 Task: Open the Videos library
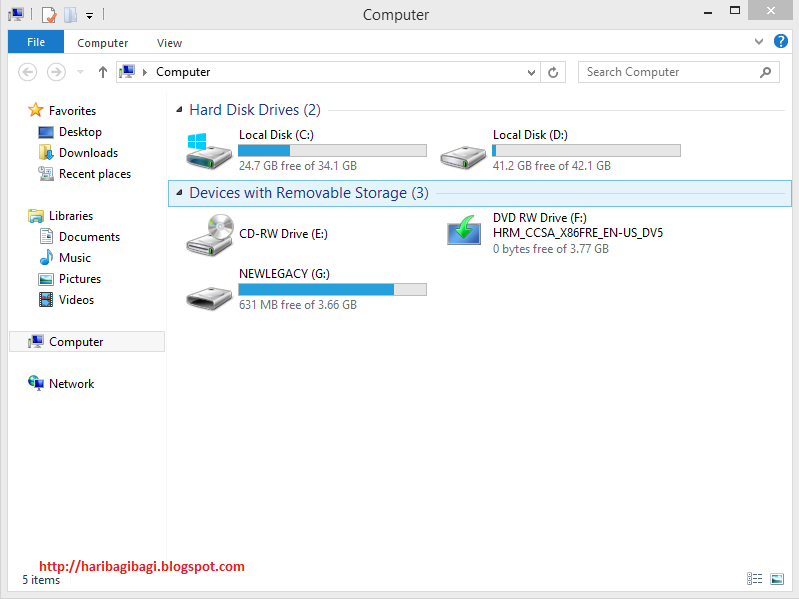click(76, 300)
